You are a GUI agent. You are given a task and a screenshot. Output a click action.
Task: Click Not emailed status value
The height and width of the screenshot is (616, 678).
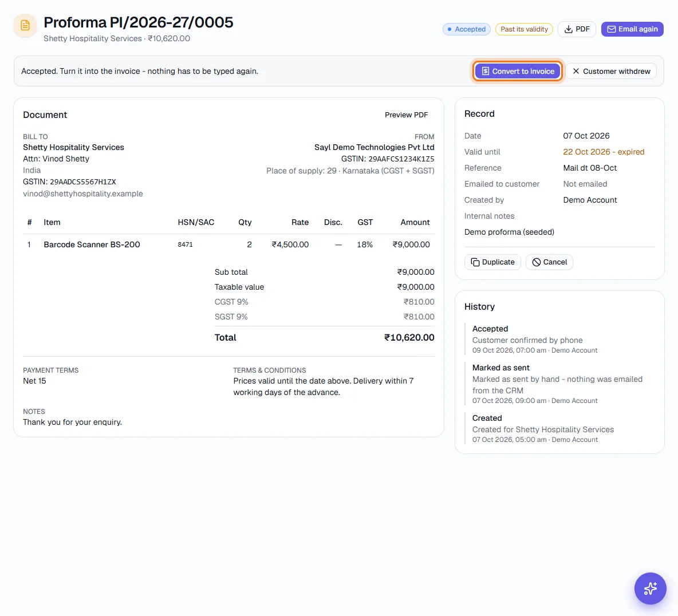coord(585,184)
